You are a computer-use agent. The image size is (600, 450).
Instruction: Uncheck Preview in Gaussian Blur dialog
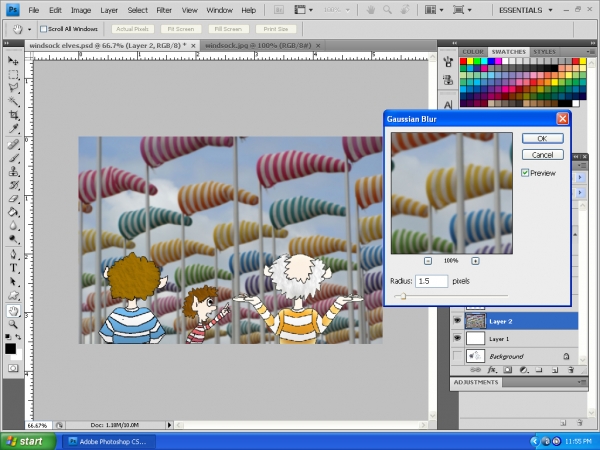(525, 173)
